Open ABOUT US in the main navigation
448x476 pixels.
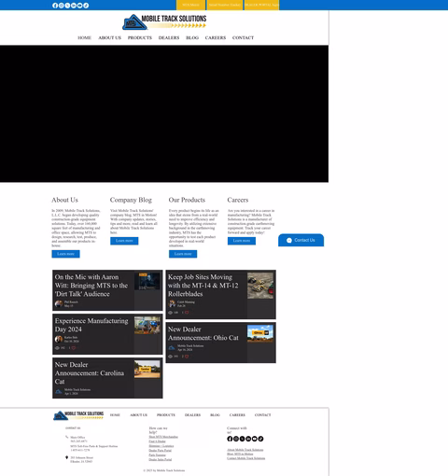pyautogui.click(x=110, y=37)
